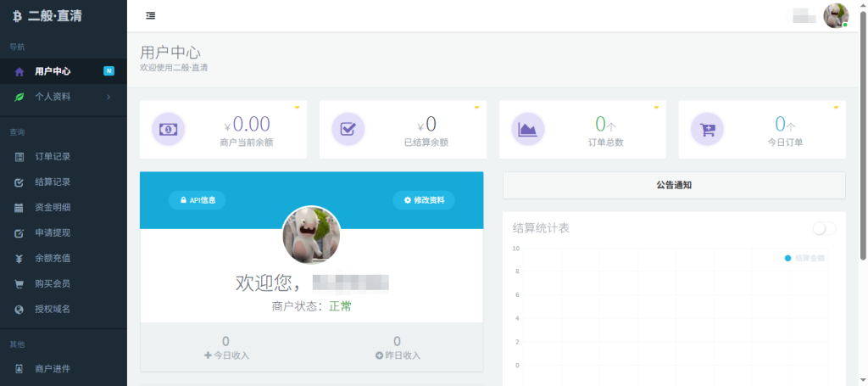Expand the 个人资料 submenu chevron
The image size is (868, 386).
click(x=108, y=97)
